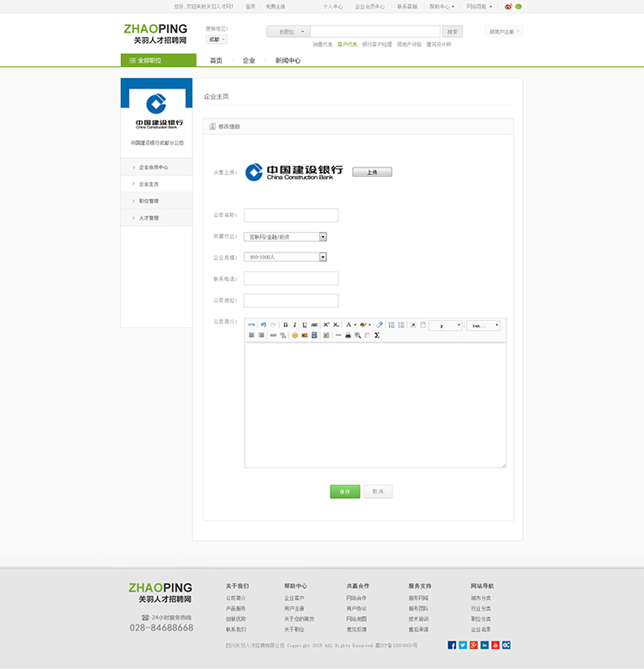This screenshot has width=644, height=669.
Task: Open the Weibo icon in top bar
Action: tap(508, 6)
